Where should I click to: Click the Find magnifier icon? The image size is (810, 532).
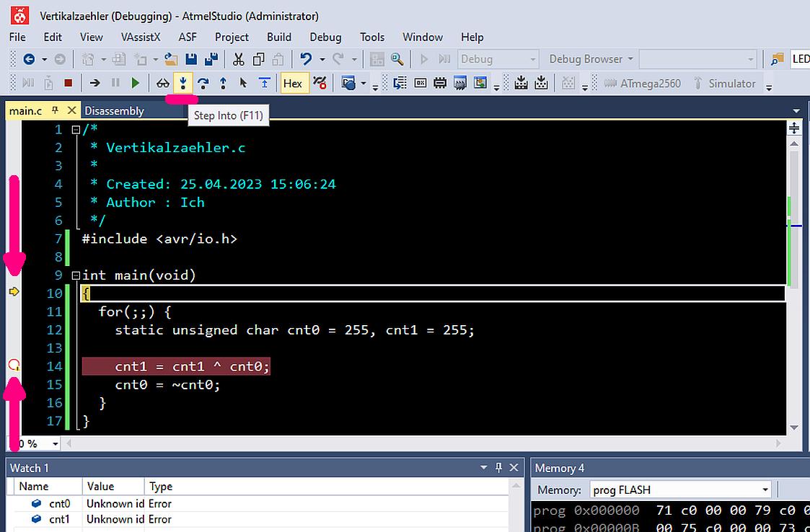[397, 59]
